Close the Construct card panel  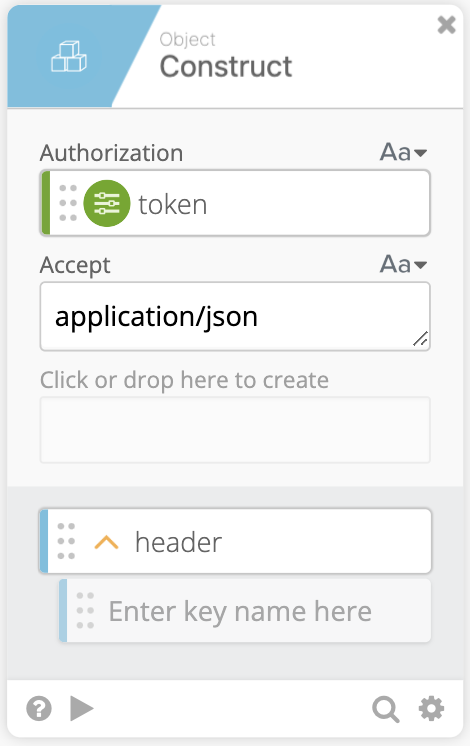(447, 25)
